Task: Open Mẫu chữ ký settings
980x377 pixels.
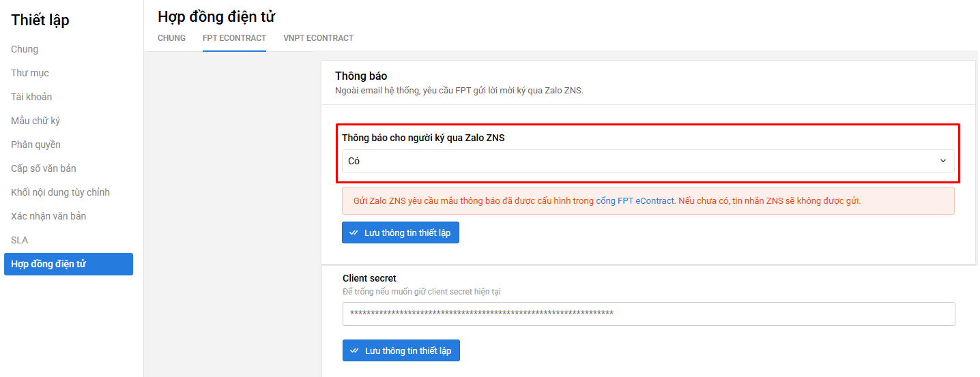Action: (35, 121)
